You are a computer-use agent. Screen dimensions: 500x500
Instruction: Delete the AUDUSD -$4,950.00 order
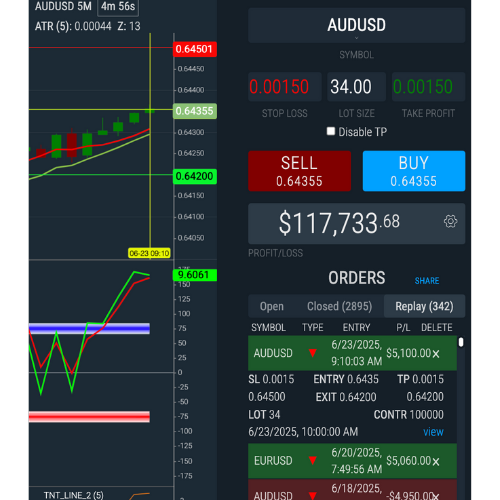tap(436, 496)
